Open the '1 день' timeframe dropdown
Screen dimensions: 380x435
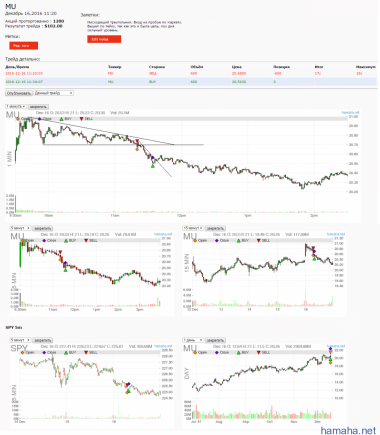point(193,340)
